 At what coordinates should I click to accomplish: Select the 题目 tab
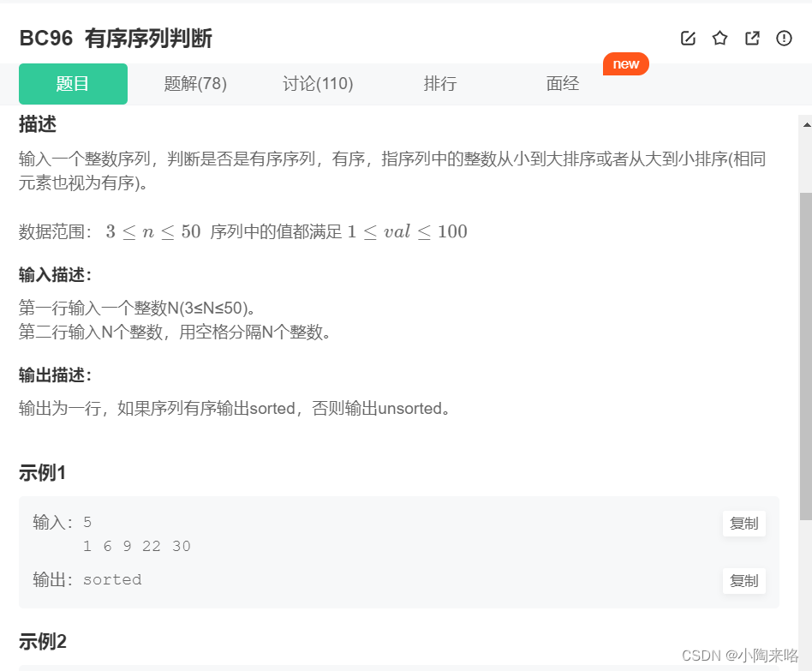[73, 83]
